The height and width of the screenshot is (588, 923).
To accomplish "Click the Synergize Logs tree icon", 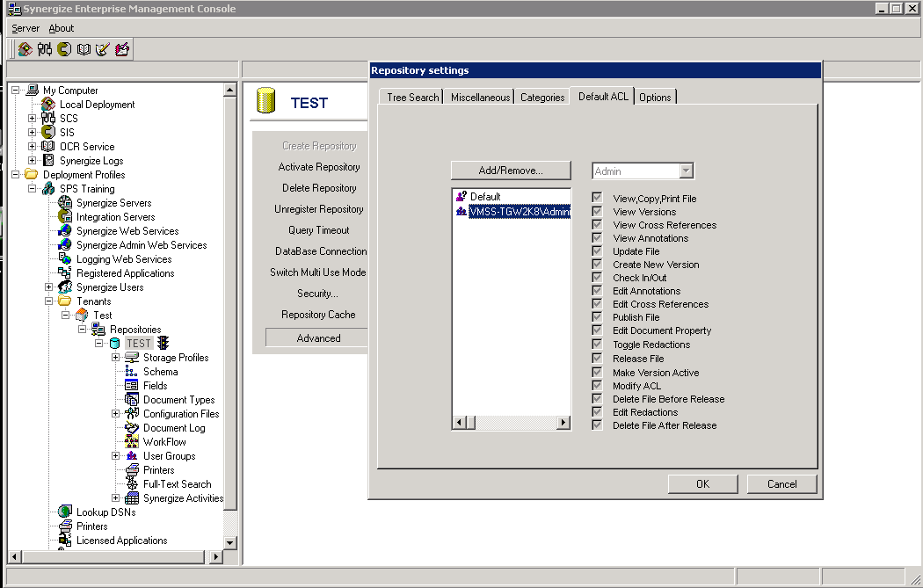I will [x=48, y=161].
